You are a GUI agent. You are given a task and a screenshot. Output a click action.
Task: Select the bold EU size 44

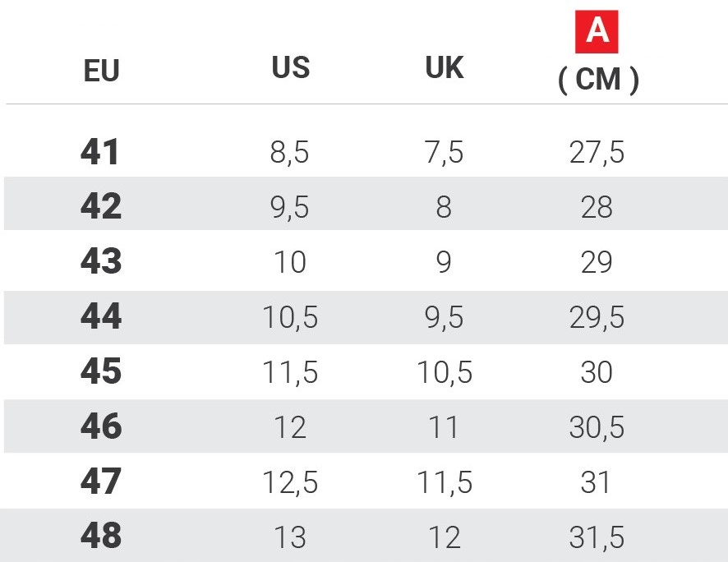101,317
